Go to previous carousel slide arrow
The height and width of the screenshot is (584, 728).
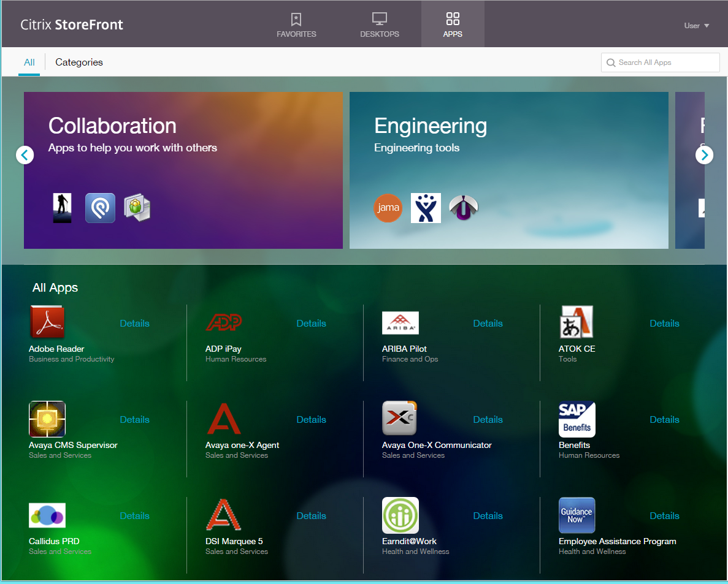(x=25, y=155)
